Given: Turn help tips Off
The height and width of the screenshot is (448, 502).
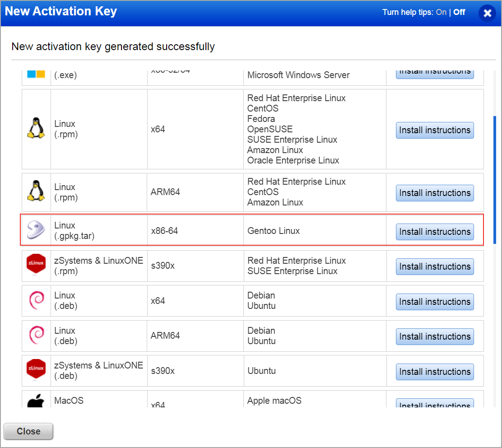Looking at the screenshot, I should [459, 12].
